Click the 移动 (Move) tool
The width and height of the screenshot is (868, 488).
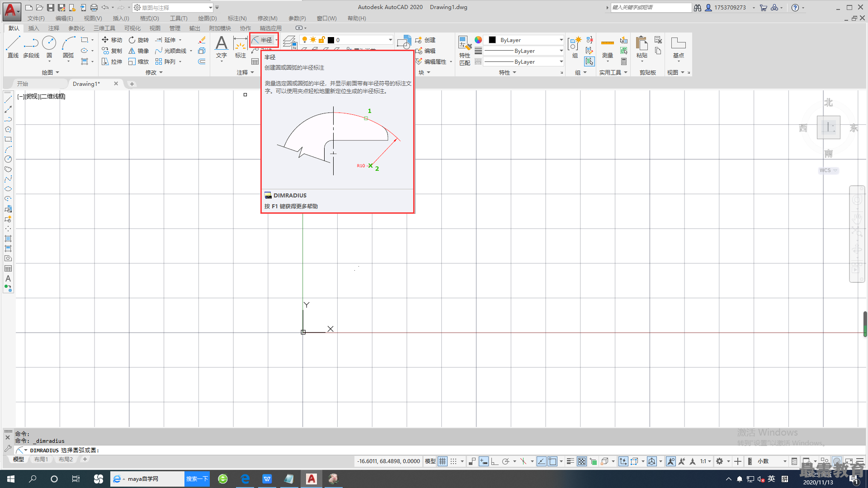(112, 40)
